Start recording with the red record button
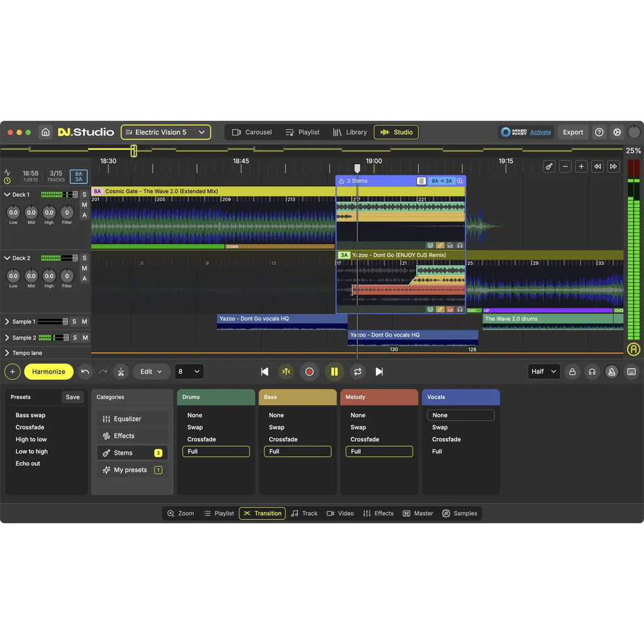The height and width of the screenshot is (644, 644). [x=309, y=372]
